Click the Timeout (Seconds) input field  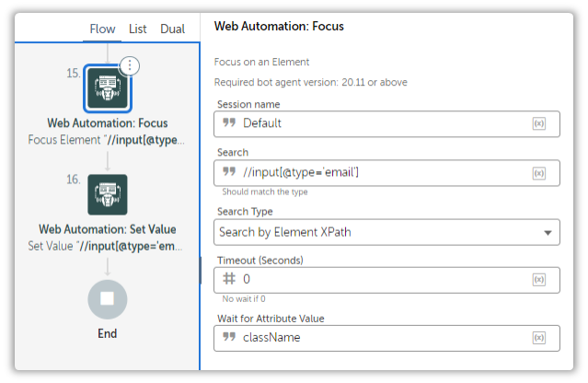(x=386, y=280)
